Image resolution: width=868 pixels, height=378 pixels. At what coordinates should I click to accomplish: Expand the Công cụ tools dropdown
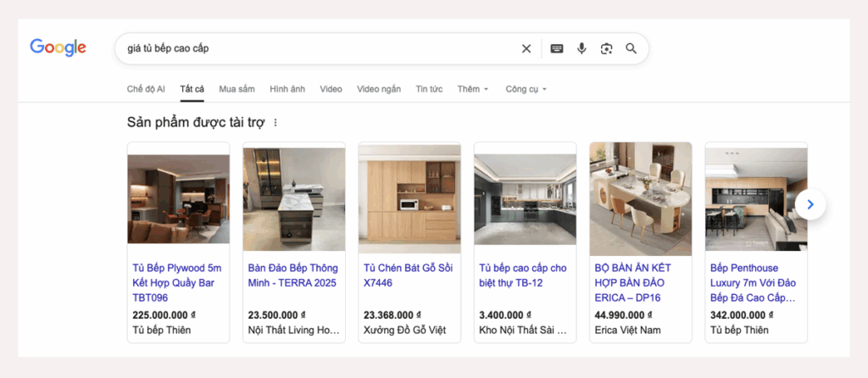click(526, 89)
